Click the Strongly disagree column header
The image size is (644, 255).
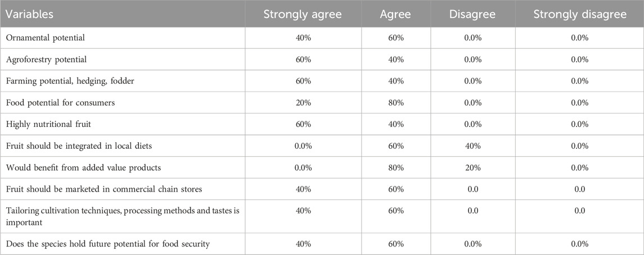pos(579,14)
